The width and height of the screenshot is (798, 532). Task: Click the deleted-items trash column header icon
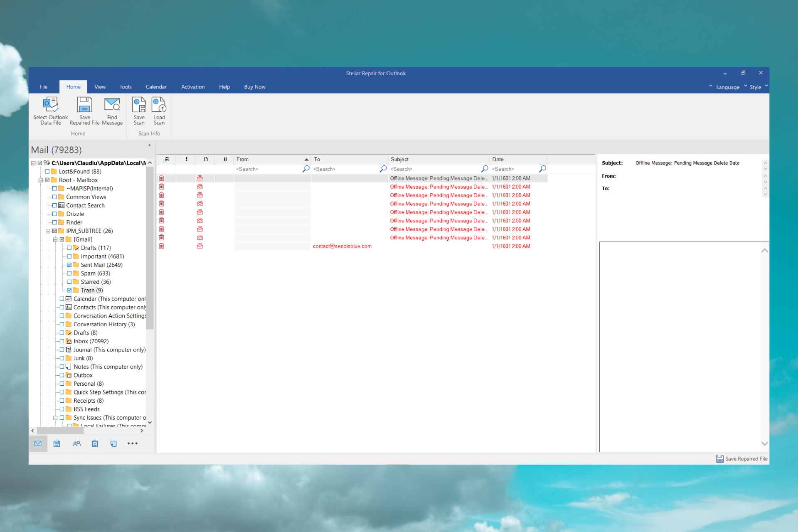pyautogui.click(x=167, y=159)
